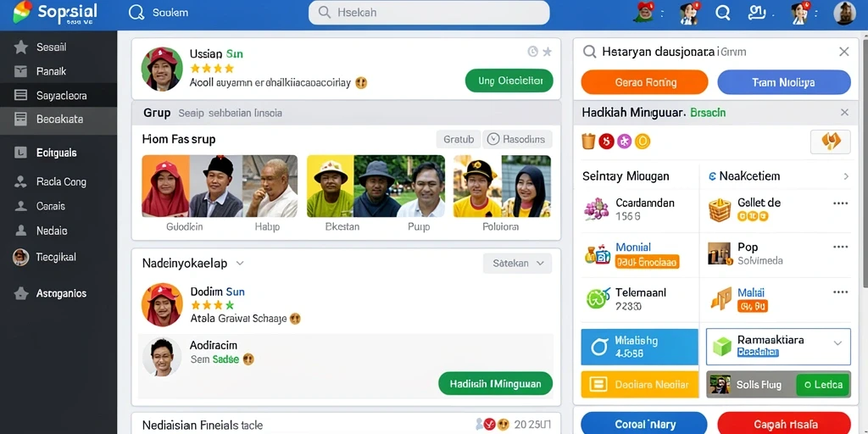Click the bucket reward icon
The width and height of the screenshot is (868, 434).
pyautogui.click(x=588, y=142)
